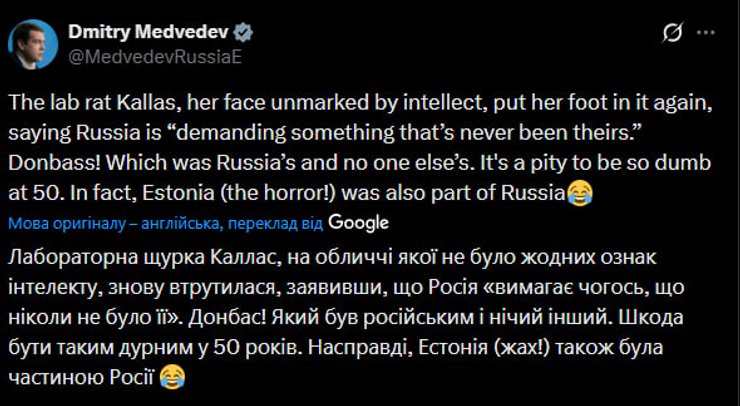Click Dmitry Medvedev's profile avatar
The width and height of the screenshot is (740, 406).
[33, 42]
